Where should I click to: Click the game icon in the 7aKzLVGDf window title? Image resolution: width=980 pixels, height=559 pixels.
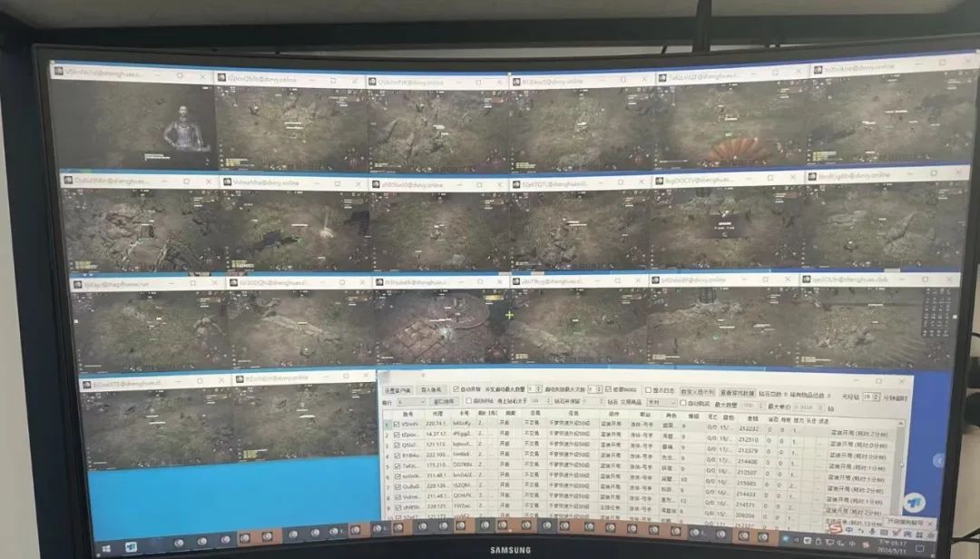[x=661, y=78]
